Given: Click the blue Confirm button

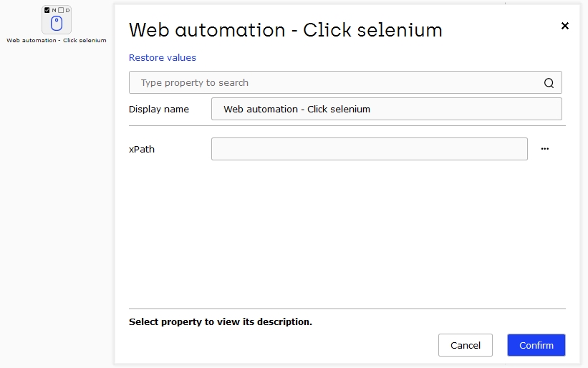Looking at the screenshot, I should [536, 345].
